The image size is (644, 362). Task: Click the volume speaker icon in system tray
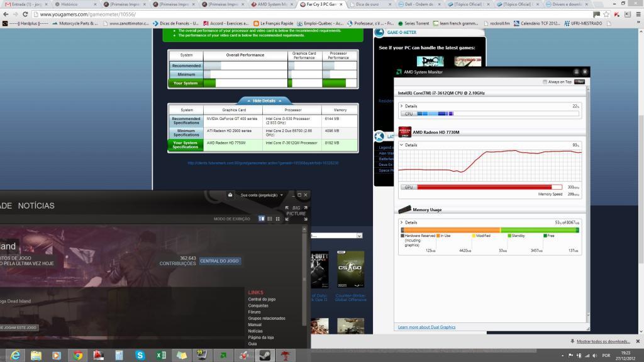pos(594,356)
